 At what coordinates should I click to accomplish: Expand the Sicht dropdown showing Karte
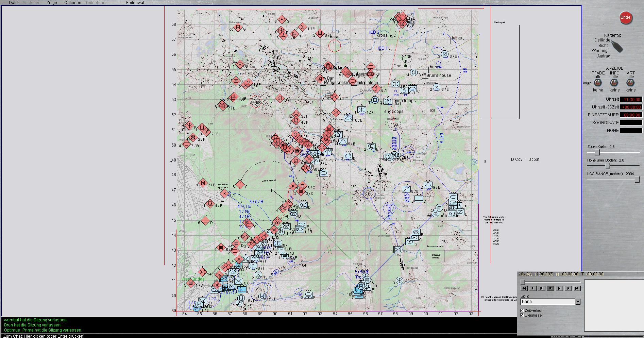pyautogui.click(x=577, y=302)
